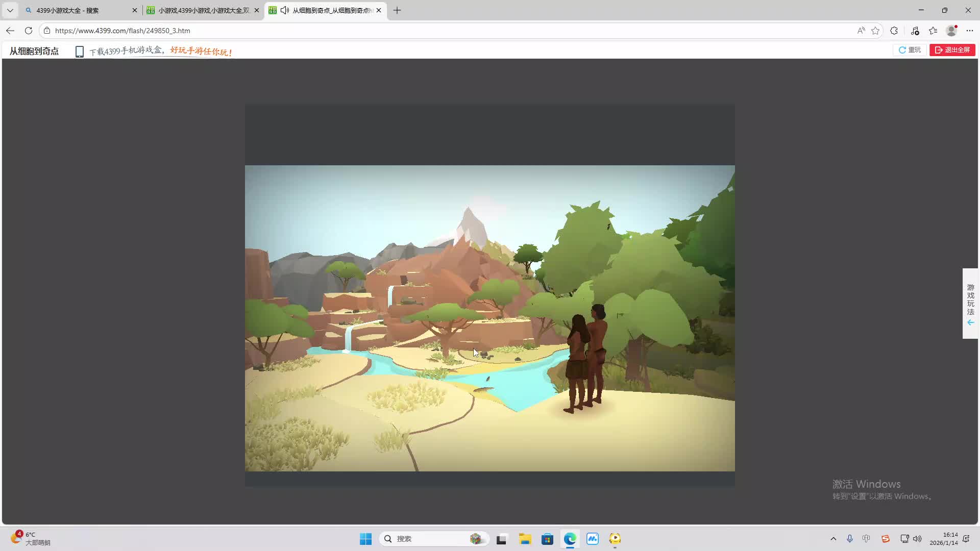Viewport: 980px width, 551px height.
Task: Click the 退出全屏 exit fullscreen button
Action: coord(952,50)
